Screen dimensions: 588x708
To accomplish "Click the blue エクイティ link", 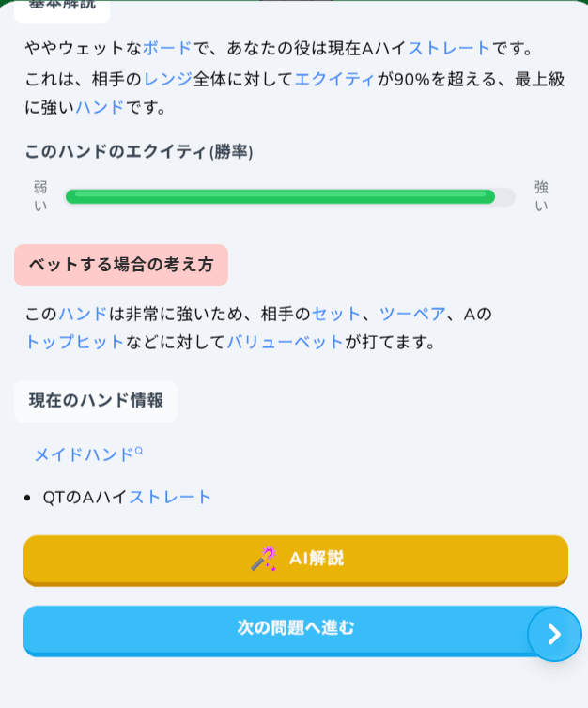I will click(x=334, y=80).
